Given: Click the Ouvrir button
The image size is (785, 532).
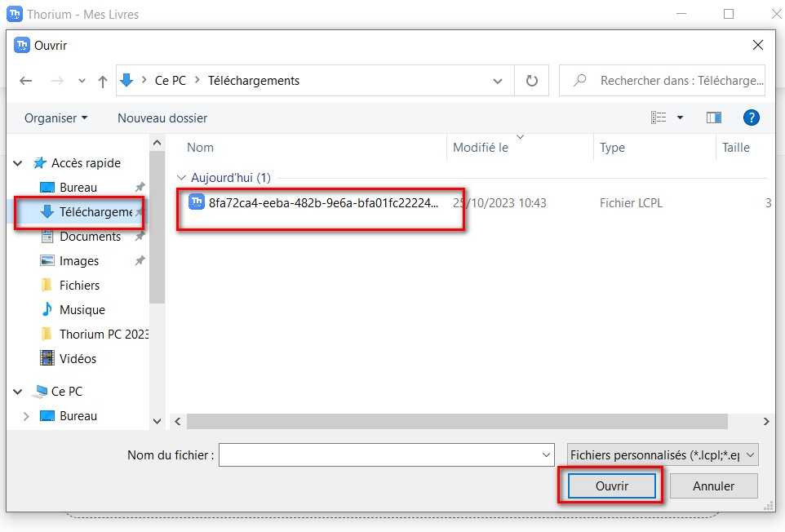Looking at the screenshot, I should (x=611, y=485).
